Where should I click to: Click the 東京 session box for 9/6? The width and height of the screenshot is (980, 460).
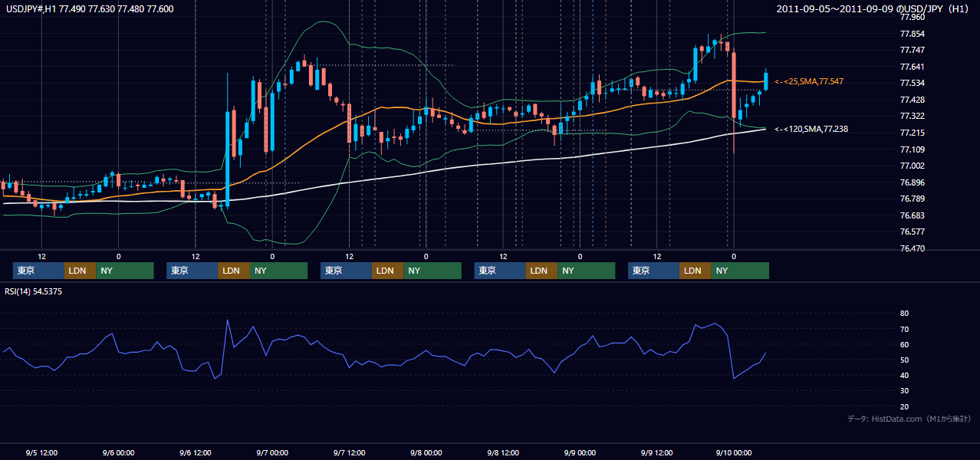coord(192,271)
